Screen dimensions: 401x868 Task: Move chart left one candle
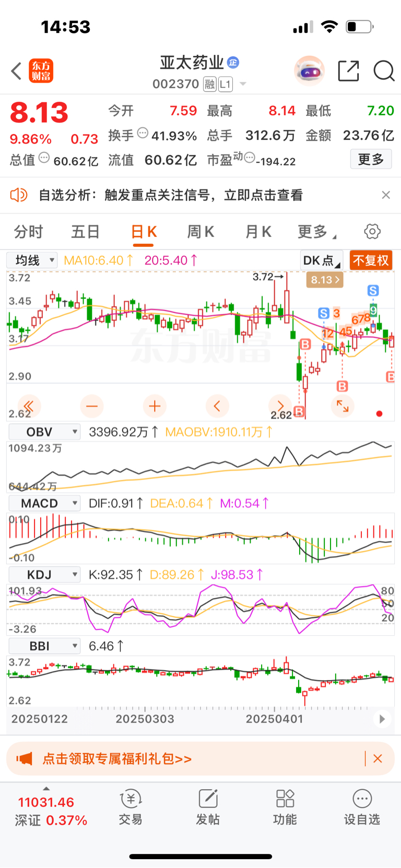pos(217,406)
